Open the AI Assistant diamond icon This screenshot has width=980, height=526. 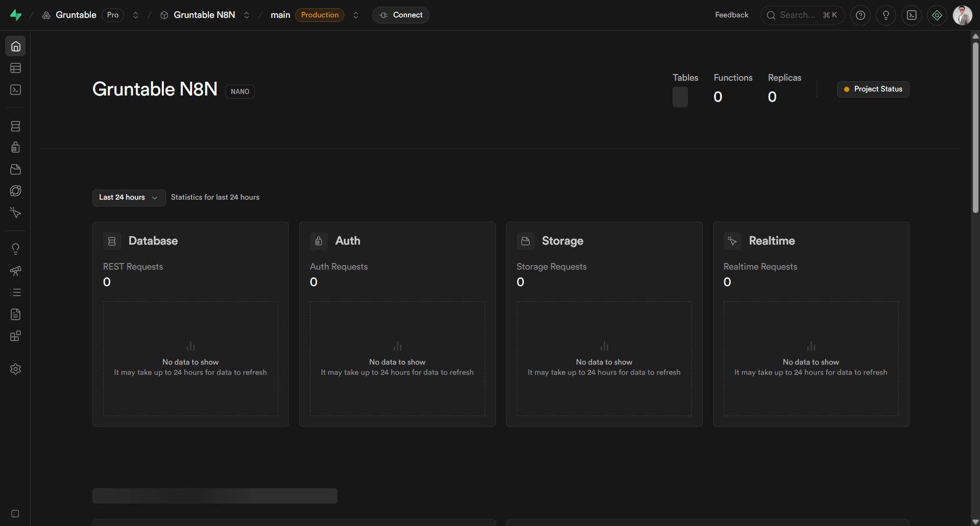pos(937,15)
